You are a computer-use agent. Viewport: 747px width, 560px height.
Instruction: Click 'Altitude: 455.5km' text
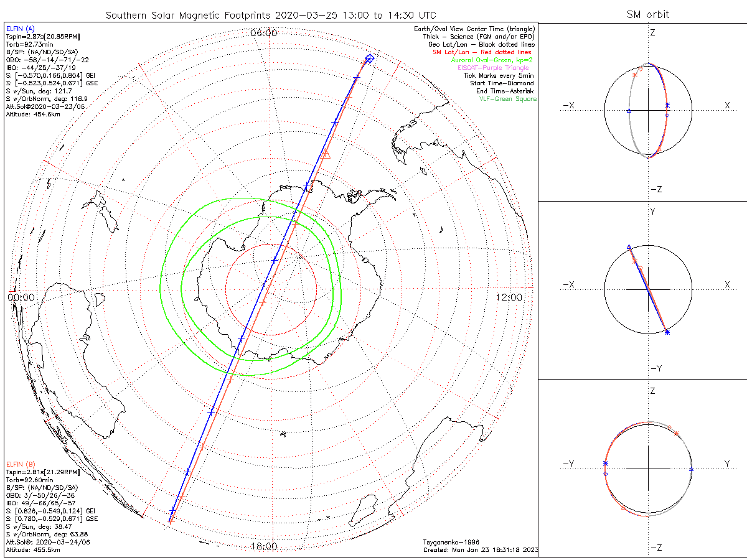(x=33, y=550)
